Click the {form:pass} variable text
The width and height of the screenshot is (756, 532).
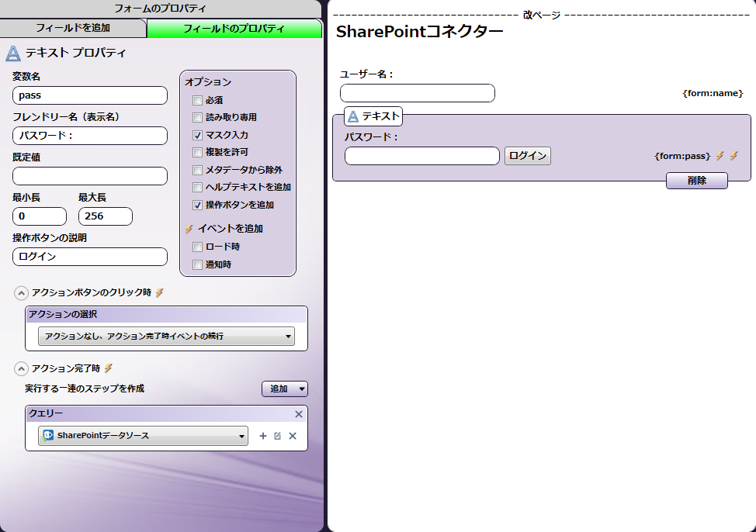tap(682, 156)
